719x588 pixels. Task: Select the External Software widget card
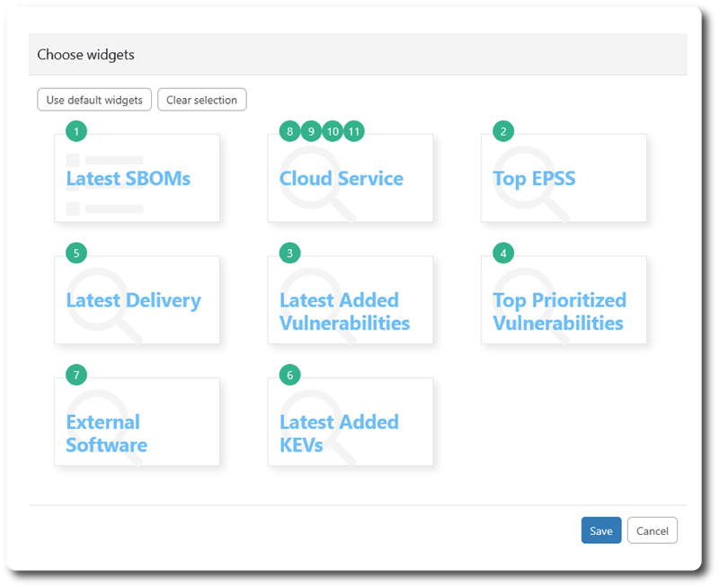click(x=137, y=422)
